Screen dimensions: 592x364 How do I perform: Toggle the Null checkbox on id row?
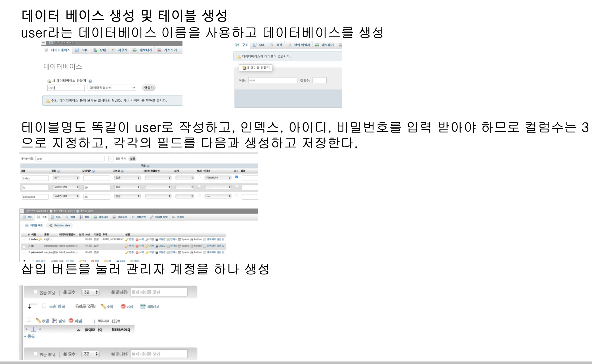click(x=199, y=186)
